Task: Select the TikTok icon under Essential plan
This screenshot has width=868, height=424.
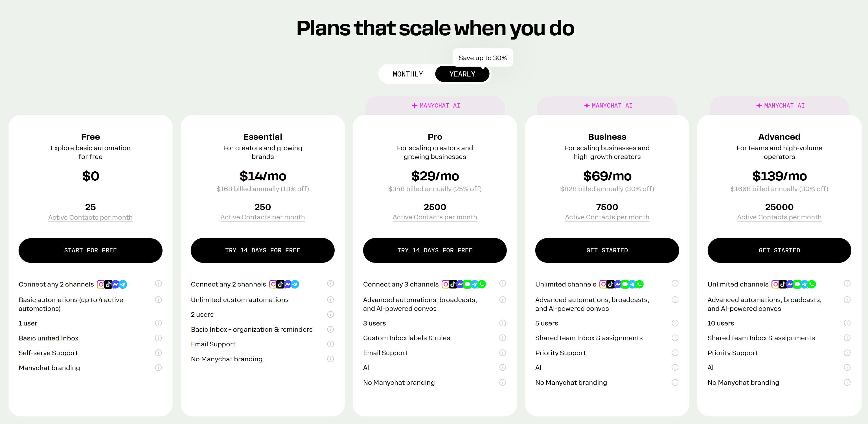Action: pyautogui.click(x=281, y=284)
